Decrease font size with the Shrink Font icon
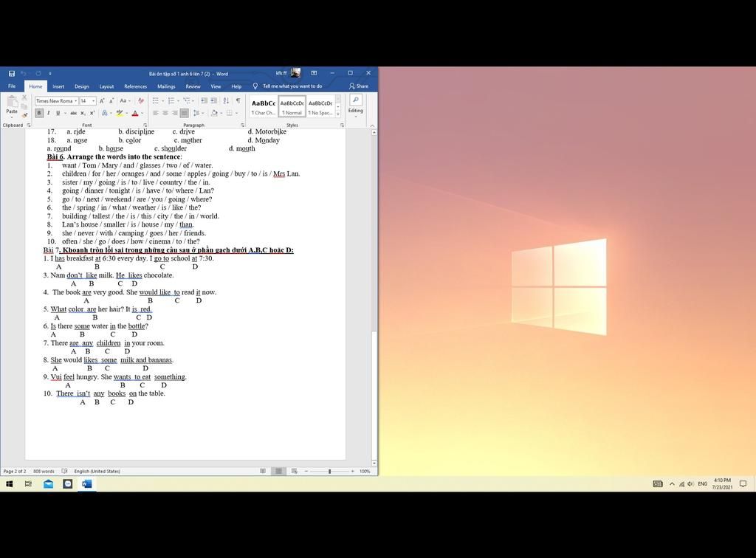The width and height of the screenshot is (756, 558). 111,100
